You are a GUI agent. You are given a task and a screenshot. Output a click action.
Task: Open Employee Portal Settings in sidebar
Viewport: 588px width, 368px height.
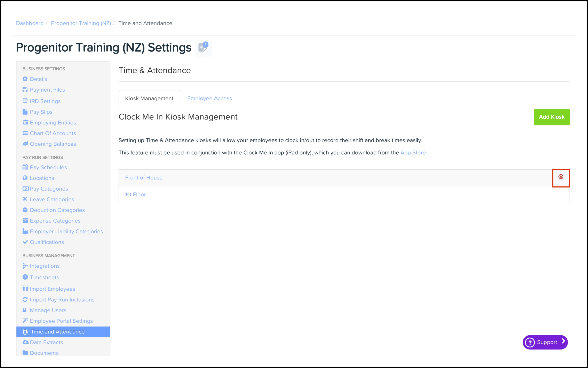(61, 321)
